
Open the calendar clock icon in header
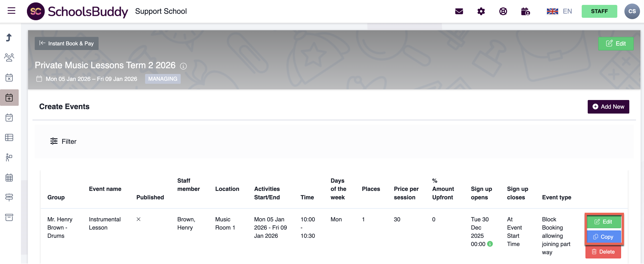(525, 11)
